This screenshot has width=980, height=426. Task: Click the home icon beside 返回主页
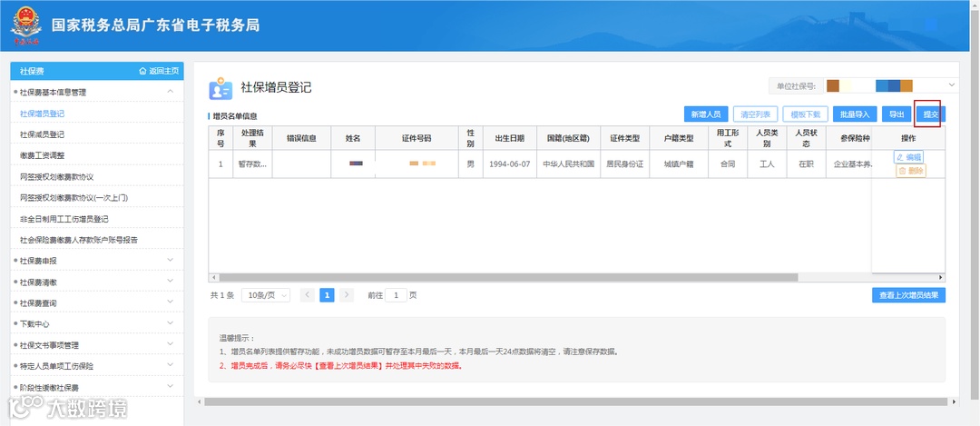click(x=142, y=72)
